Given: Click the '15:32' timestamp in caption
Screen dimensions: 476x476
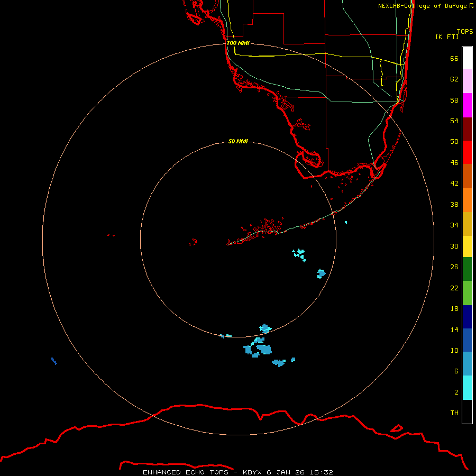Looking at the screenshot, I should tap(322, 472).
